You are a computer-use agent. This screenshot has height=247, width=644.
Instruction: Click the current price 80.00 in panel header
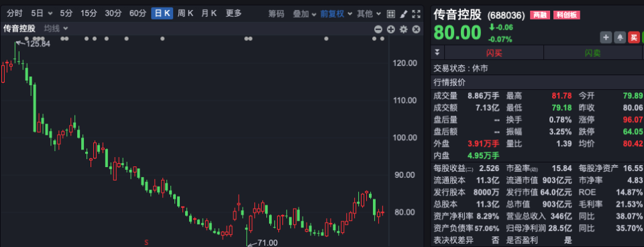pyautogui.click(x=457, y=33)
